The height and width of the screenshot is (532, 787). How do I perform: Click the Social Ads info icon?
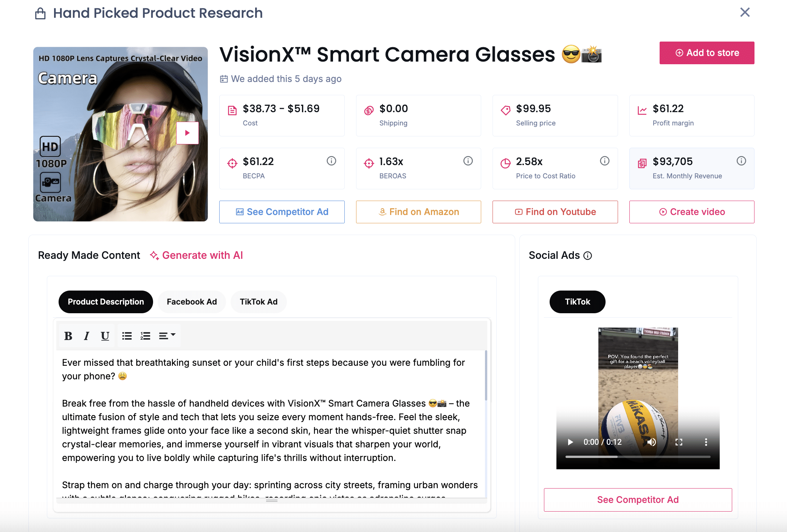[x=587, y=256]
